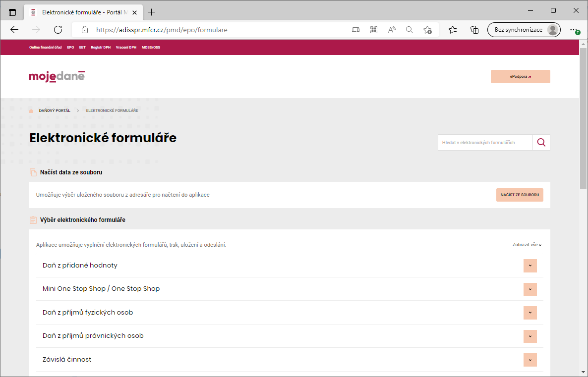Open Vracení DPH in the top menu
This screenshot has height=377, width=588.
click(x=126, y=48)
